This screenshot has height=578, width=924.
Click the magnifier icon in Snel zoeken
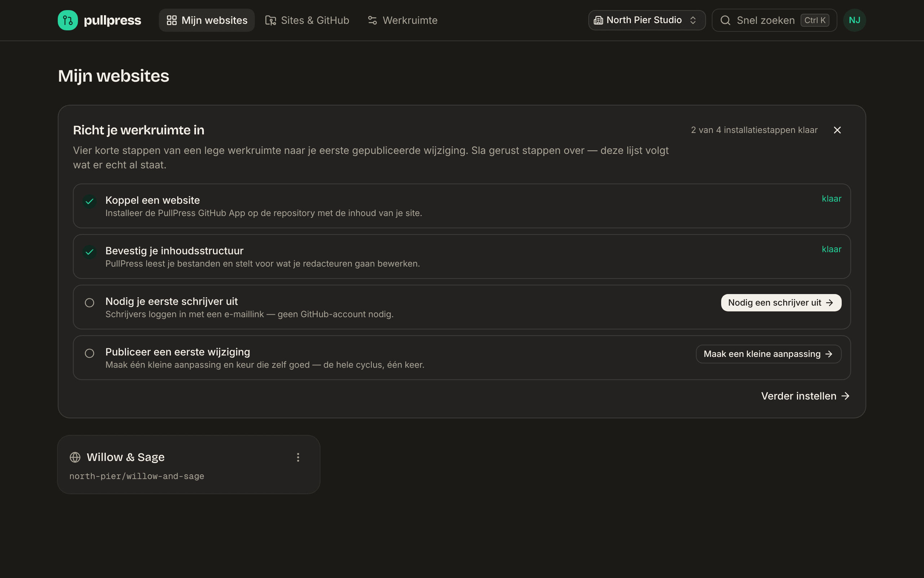click(x=725, y=20)
